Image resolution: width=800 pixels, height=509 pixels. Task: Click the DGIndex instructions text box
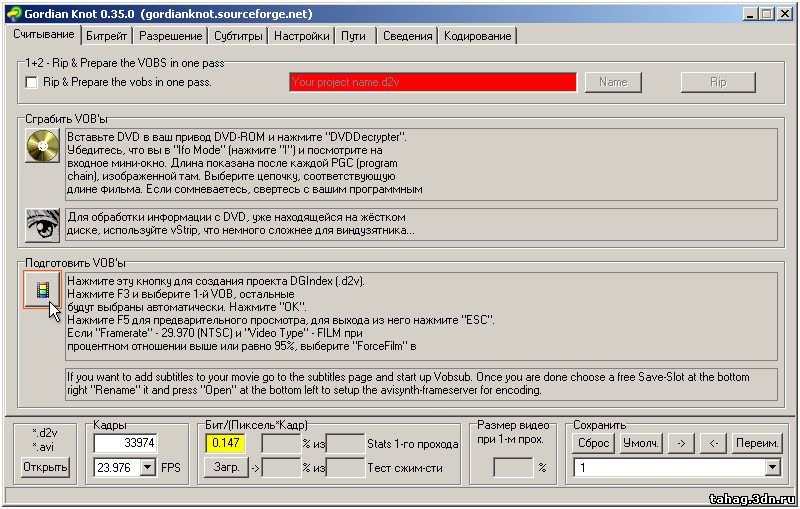point(421,316)
